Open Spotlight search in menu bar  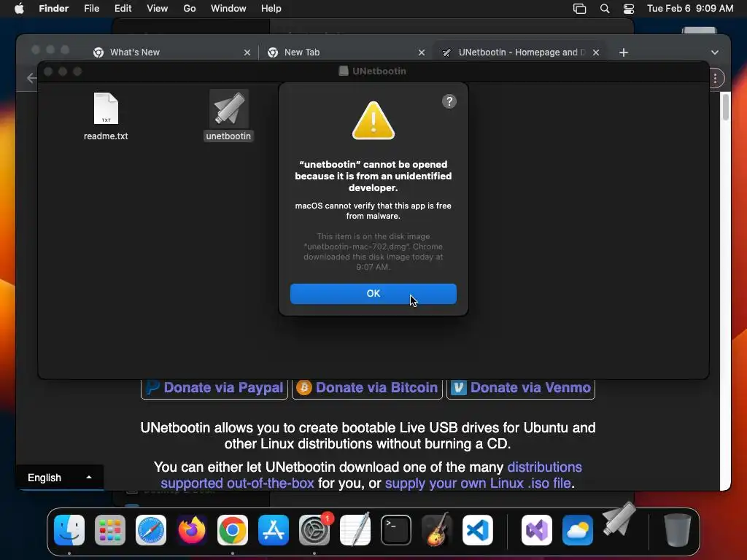(605, 9)
